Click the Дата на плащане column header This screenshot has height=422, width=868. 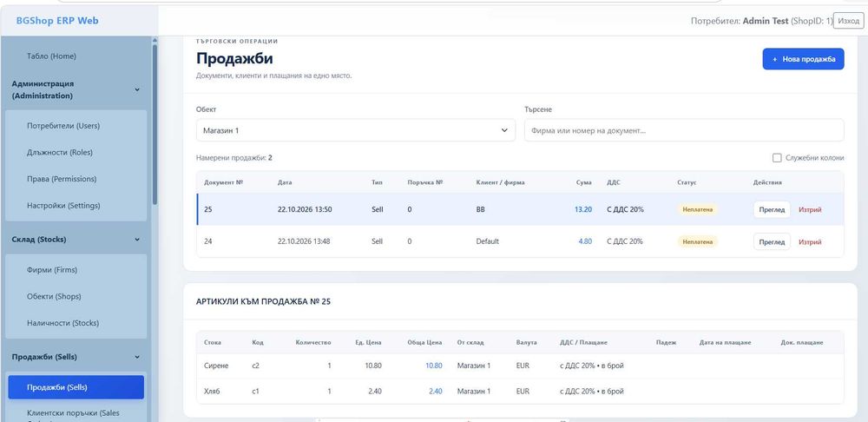(725, 342)
